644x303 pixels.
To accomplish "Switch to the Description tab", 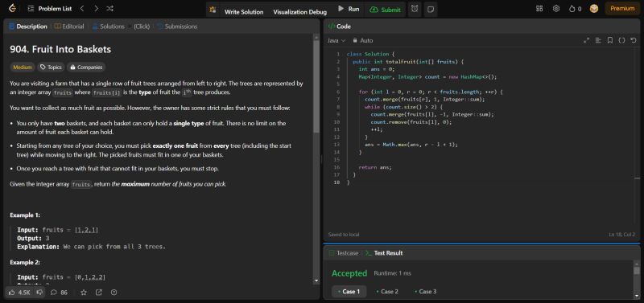I will pyautogui.click(x=28, y=27).
